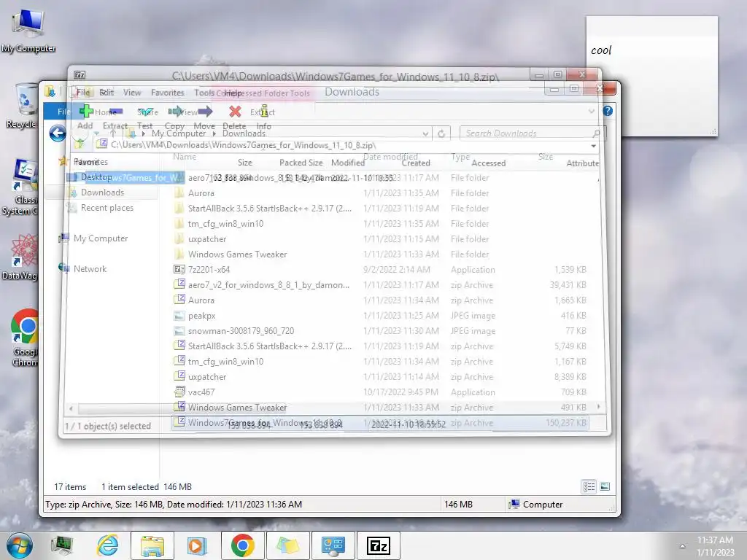Click the taskbar clock showing 11:37 AM
The height and width of the screenshot is (560, 747).
tap(715, 545)
